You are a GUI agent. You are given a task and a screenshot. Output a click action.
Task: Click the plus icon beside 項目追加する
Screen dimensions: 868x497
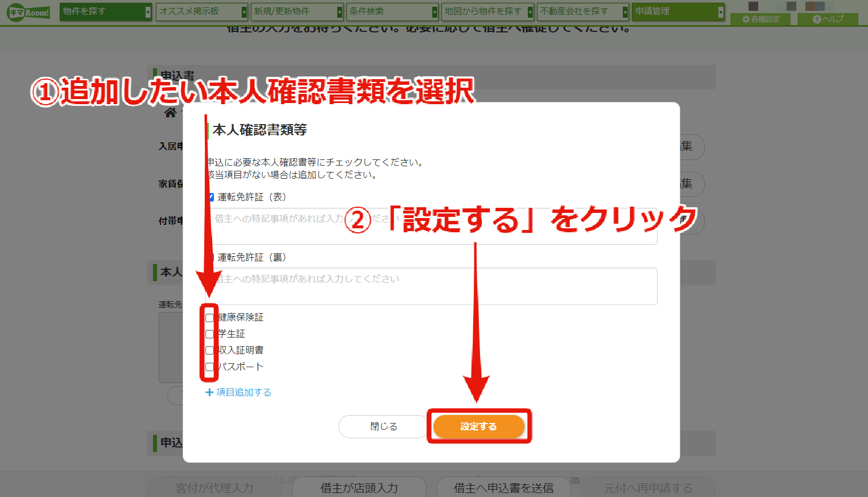(x=209, y=392)
